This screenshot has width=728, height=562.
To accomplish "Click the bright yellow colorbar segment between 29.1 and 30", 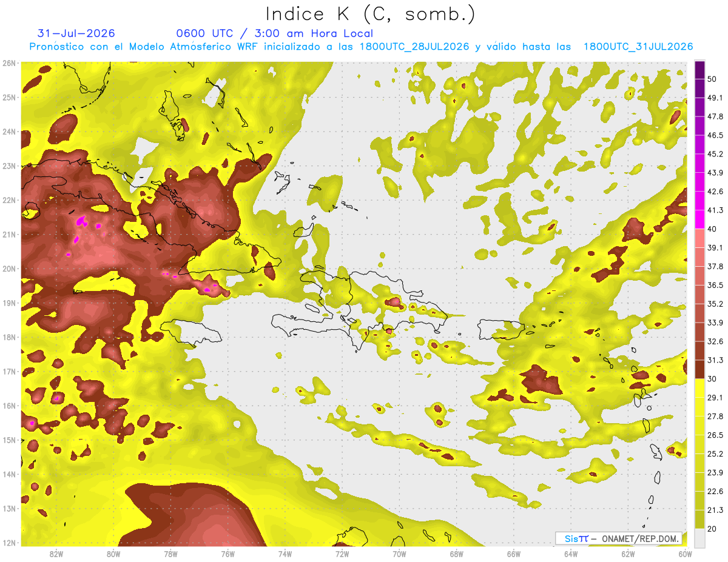I will 699,388.
